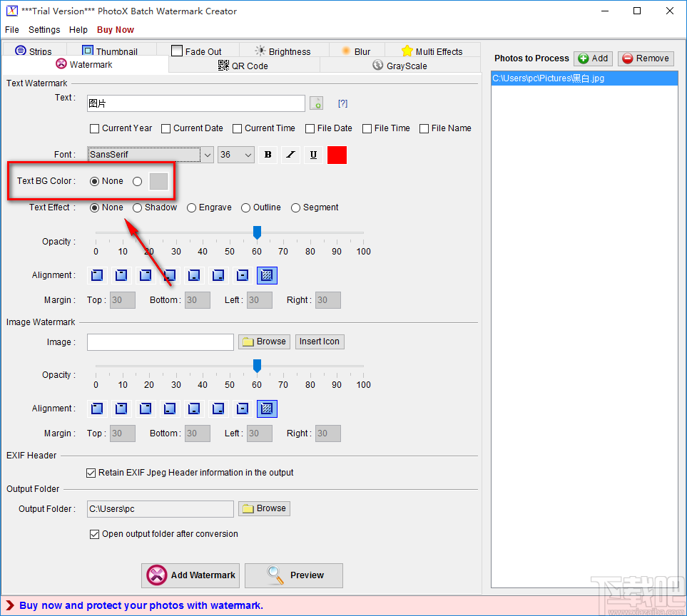Switch to the Multi Effects tab
This screenshot has height=616, width=687.
432,51
